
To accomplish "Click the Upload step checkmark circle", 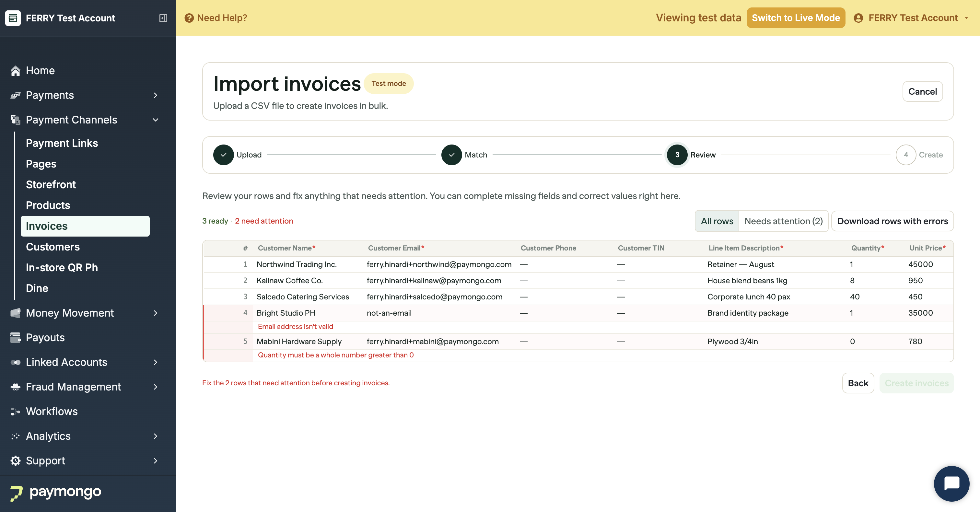I will pyautogui.click(x=223, y=155).
